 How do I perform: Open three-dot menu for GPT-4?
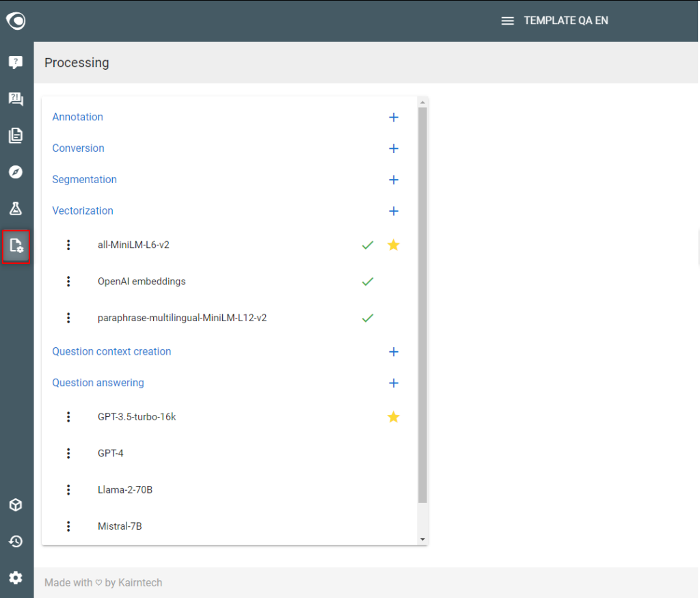click(68, 453)
